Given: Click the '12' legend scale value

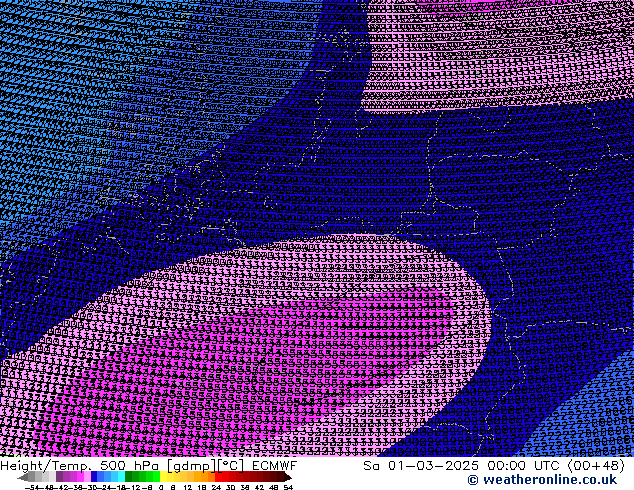Looking at the screenshot, I should pyautogui.click(x=187, y=487).
